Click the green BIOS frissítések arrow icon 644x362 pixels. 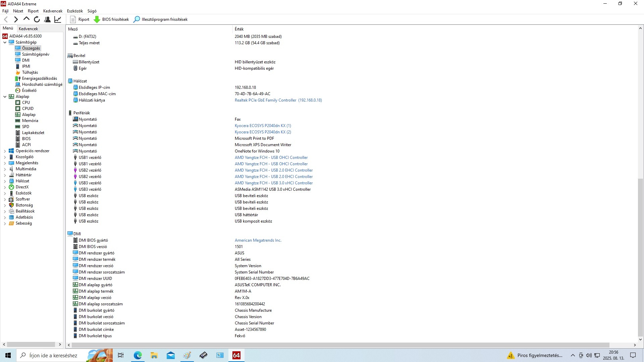(x=97, y=19)
